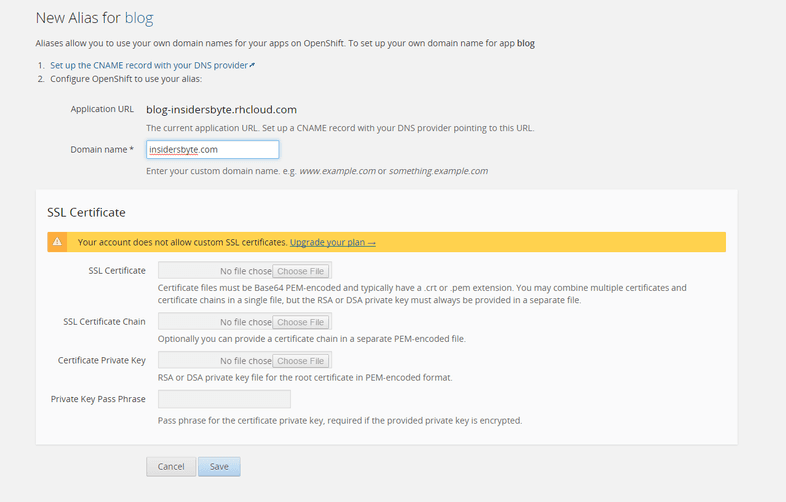Click the 'Your account does not allow' warning text

182,242
